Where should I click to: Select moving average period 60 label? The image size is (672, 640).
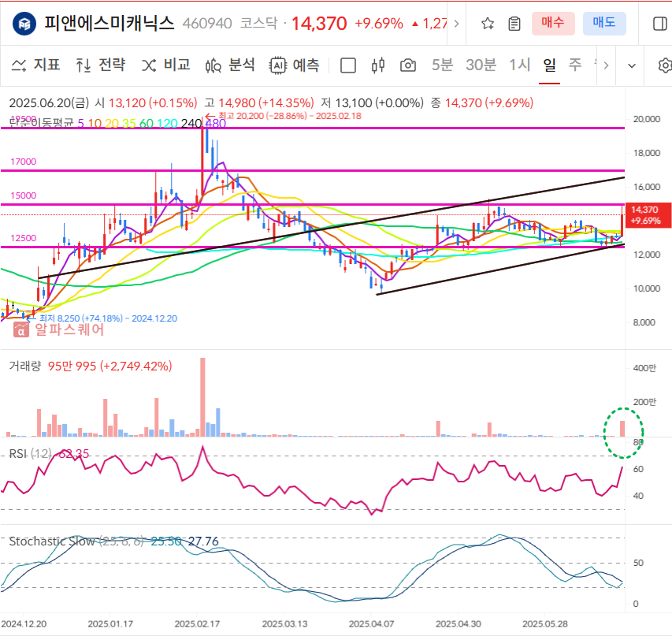147,124
